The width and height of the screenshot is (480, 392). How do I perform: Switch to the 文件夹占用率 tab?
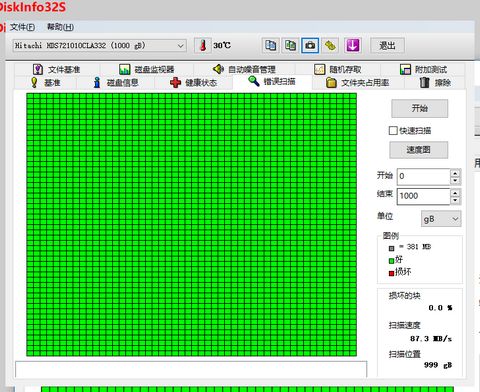(358, 82)
